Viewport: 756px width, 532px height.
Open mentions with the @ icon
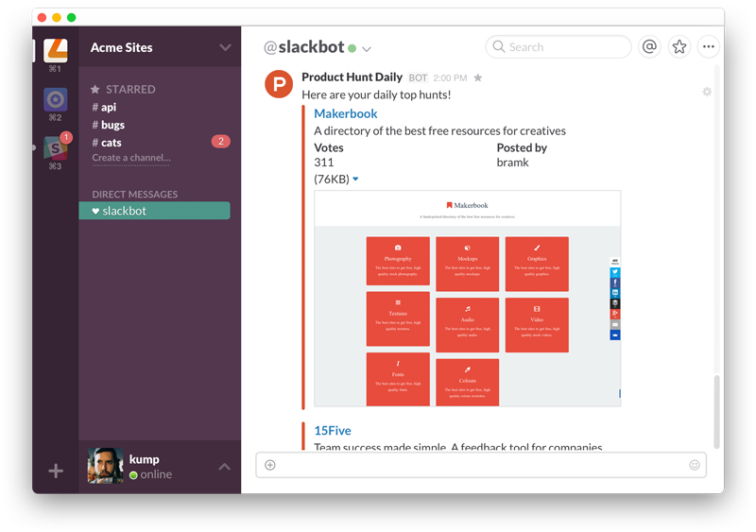(649, 47)
